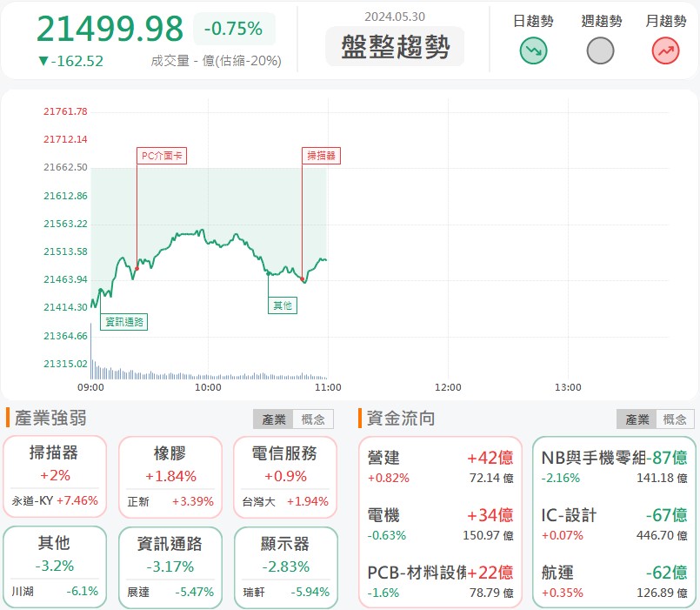
Task: Click the ▼-162.52 point change
Action: click(70, 61)
